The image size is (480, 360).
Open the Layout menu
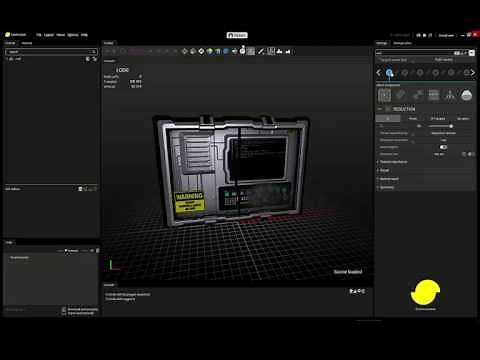point(49,35)
